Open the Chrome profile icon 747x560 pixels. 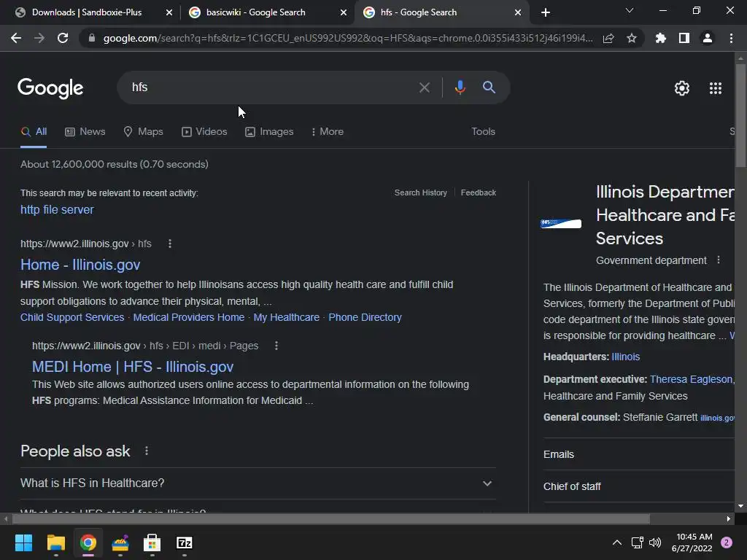pos(708,38)
